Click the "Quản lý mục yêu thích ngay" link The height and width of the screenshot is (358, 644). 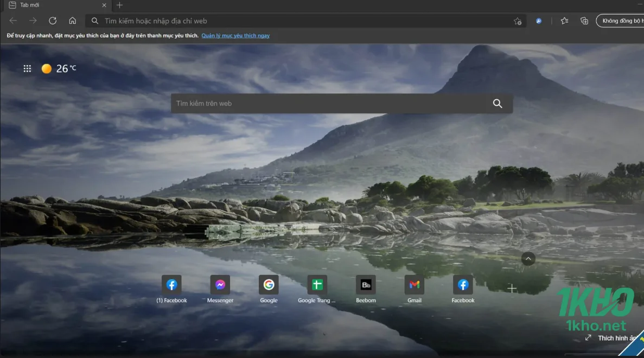(235, 36)
